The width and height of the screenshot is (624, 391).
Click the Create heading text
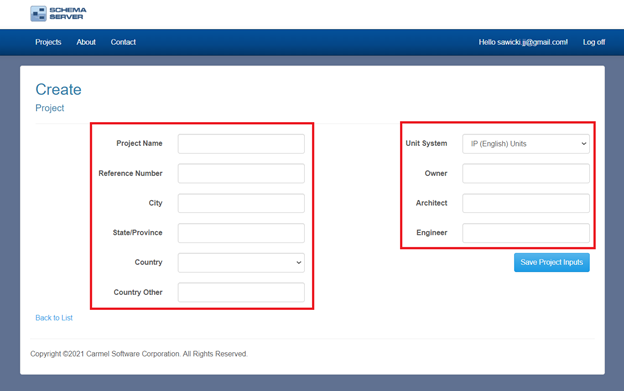pyautogui.click(x=58, y=89)
